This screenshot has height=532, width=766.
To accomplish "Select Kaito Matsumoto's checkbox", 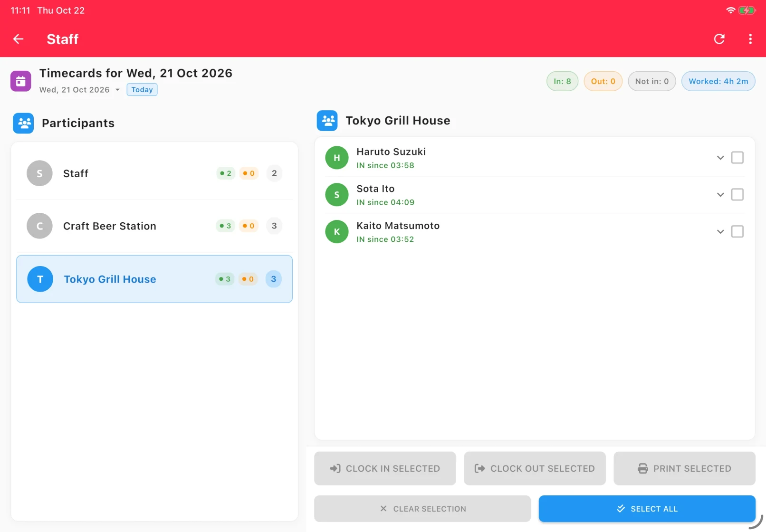I will coord(737,232).
